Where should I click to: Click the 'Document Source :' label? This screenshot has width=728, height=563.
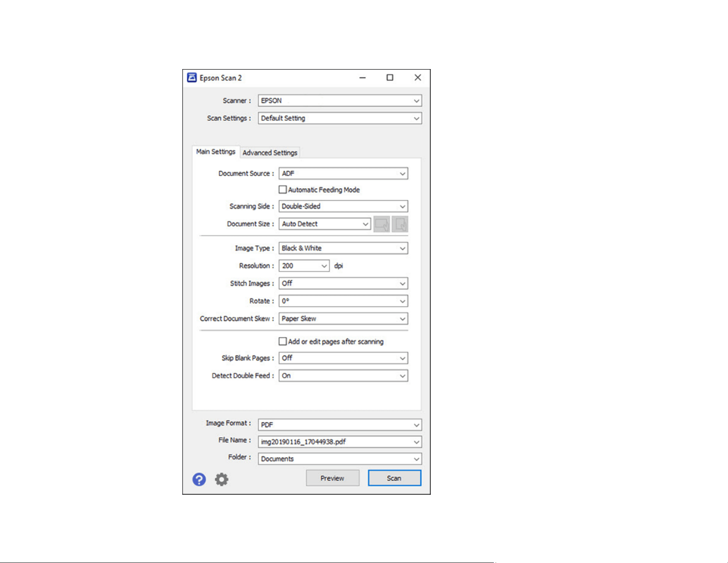pyautogui.click(x=246, y=174)
